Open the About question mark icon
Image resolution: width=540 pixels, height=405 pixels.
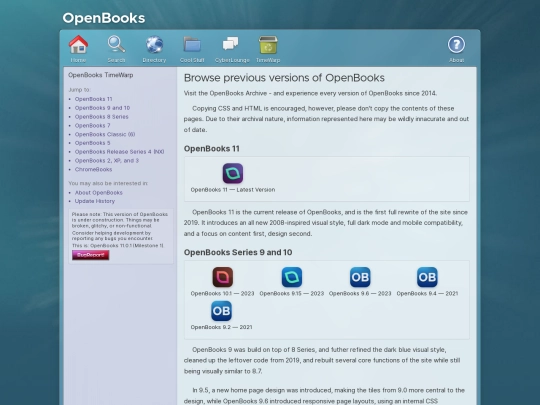tap(456, 44)
